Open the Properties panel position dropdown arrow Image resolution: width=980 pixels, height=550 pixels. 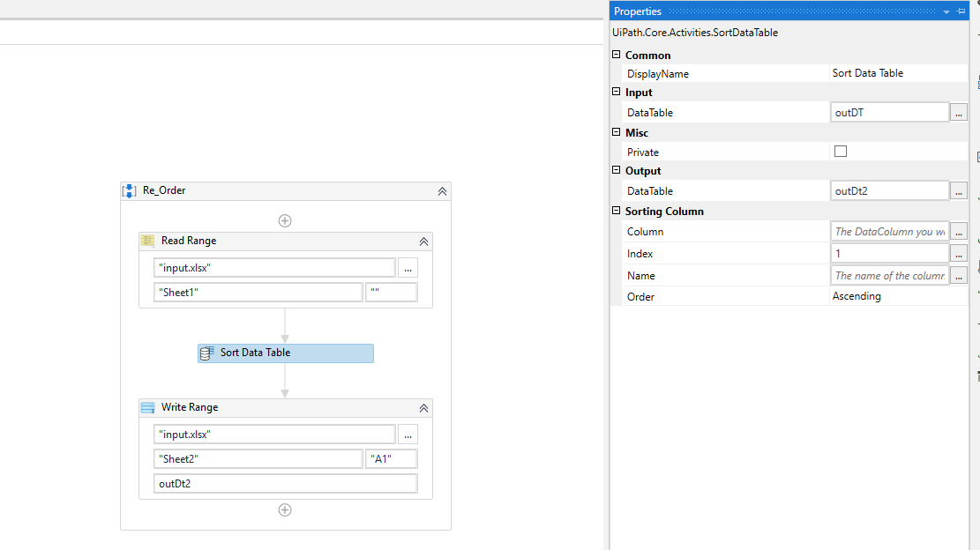(946, 11)
